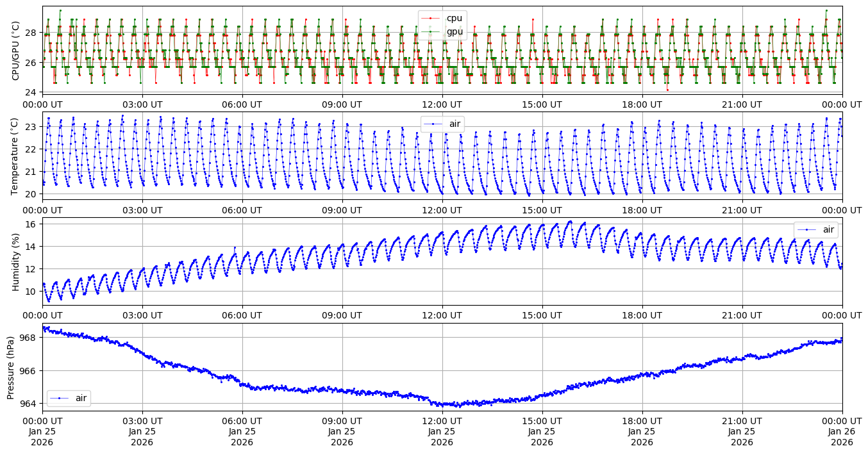Click the gpu legend entry
This screenshot has width=868, height=453.
pos(454,31)
